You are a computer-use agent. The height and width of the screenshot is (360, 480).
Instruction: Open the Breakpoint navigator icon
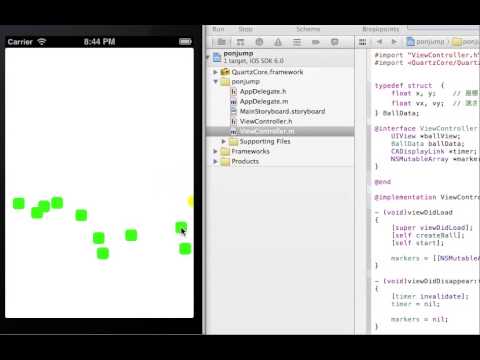click(316, 42)
